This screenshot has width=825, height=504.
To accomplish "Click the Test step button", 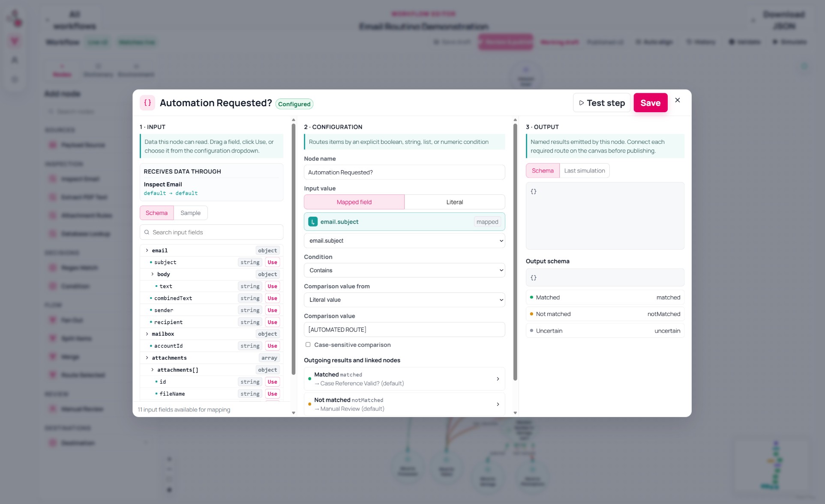I will 602,103.
